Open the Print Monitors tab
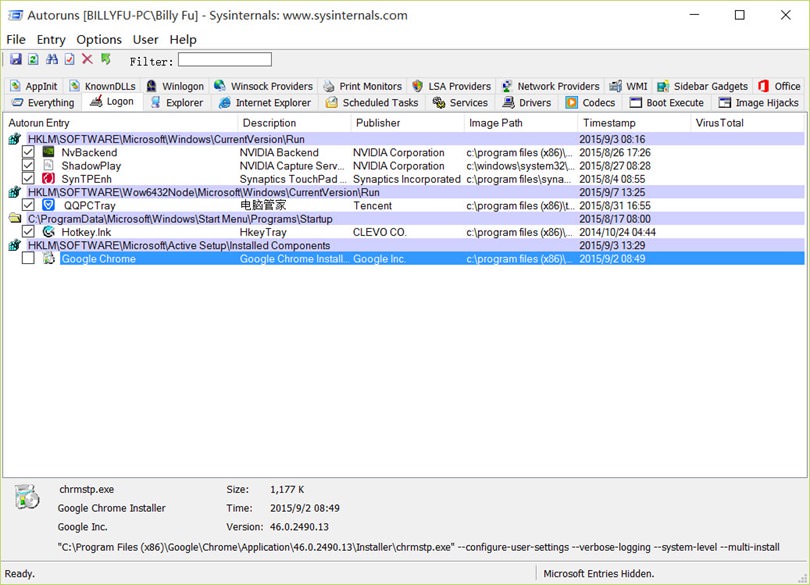 pyautogui.click(x=363, y=86)
